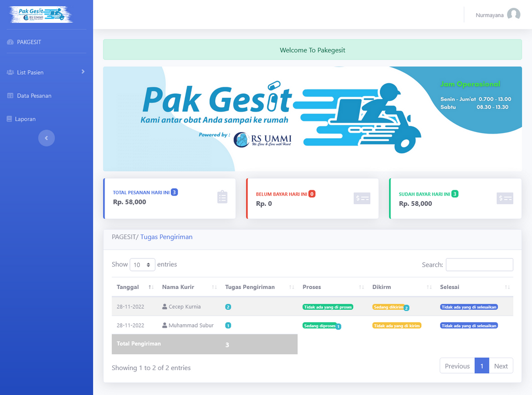Sort the table by Dikirm column
532x395 pixels.
(x=402, y=287)
